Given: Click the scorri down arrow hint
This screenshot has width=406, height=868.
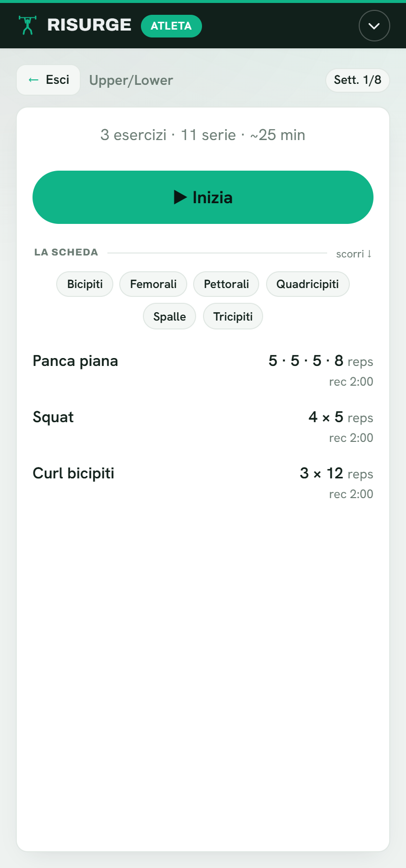Looking at the screenshot, I should click(x=354, y=254).
